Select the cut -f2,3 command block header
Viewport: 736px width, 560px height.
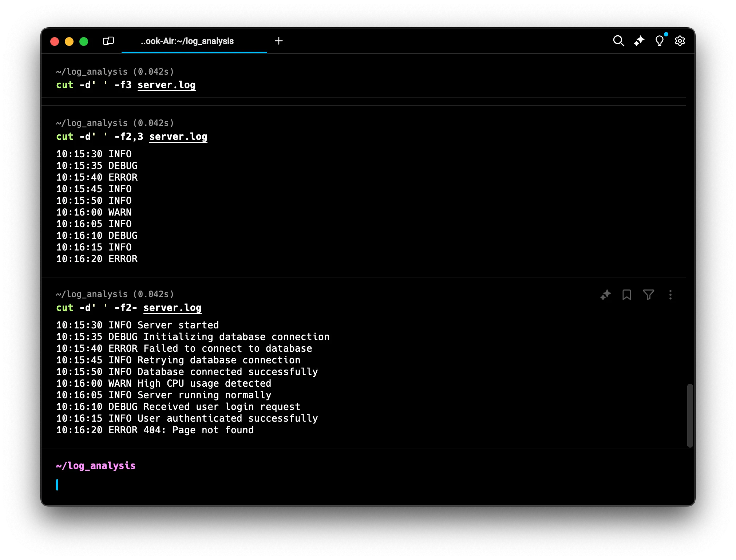tap(115, 123)
